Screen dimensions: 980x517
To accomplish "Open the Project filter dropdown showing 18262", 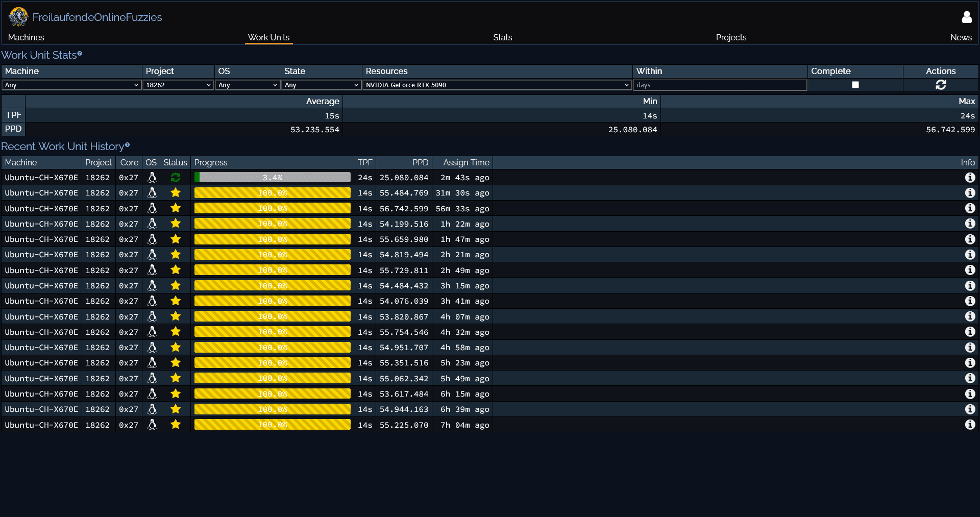I will (x=178, y=85).
